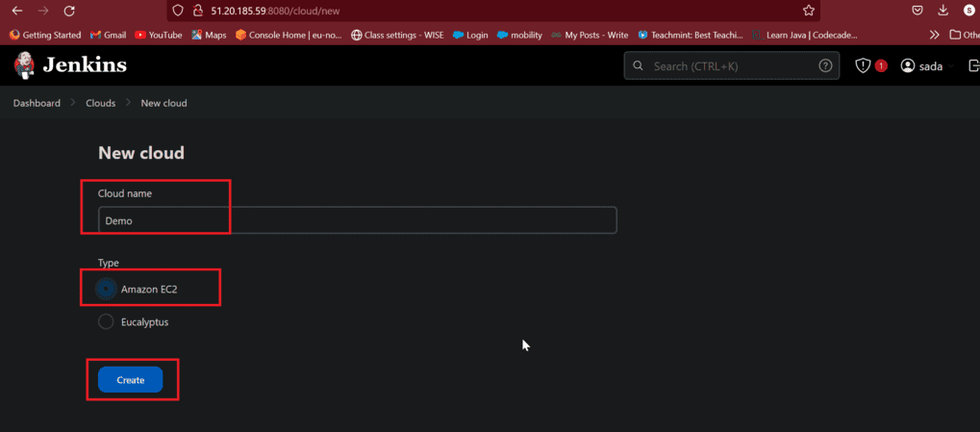Open the browser downloads icon
This screenshot has height=432, width=980.
(x=943, y=11)
